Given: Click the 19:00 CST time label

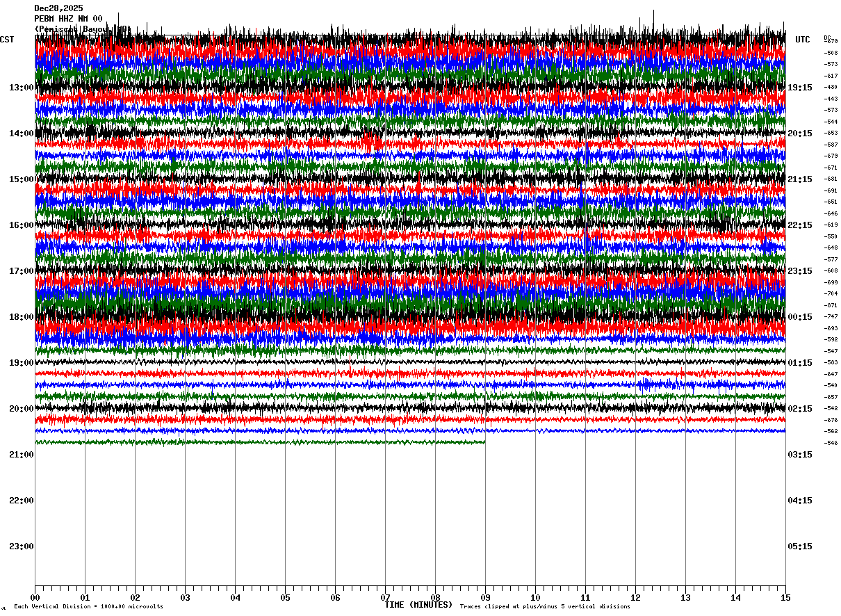Looking at the screenshot, I should pos(22,363).
